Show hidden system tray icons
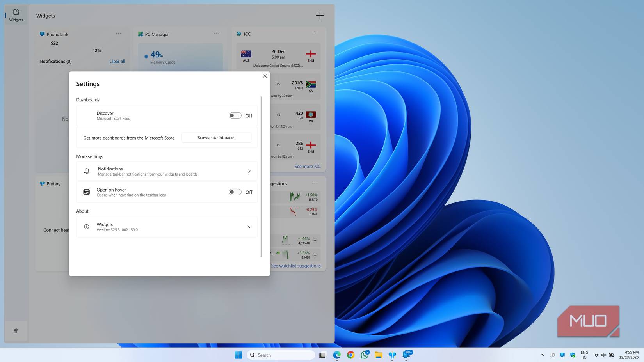 pos(542,355)
